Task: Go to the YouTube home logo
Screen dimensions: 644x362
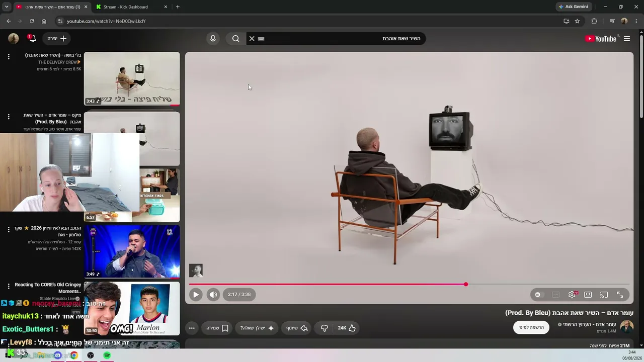Action: (x=601, y=39)
